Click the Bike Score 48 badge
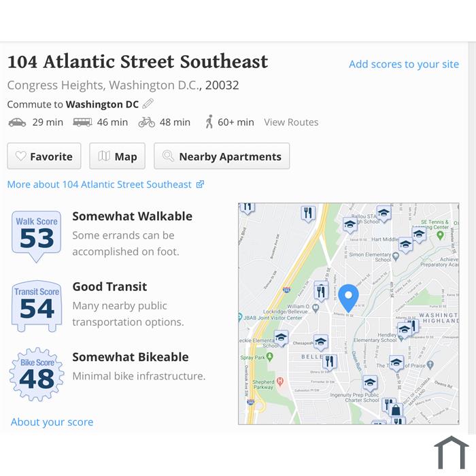The width and height of the screenshot is (476, 476). pos(37,374)
